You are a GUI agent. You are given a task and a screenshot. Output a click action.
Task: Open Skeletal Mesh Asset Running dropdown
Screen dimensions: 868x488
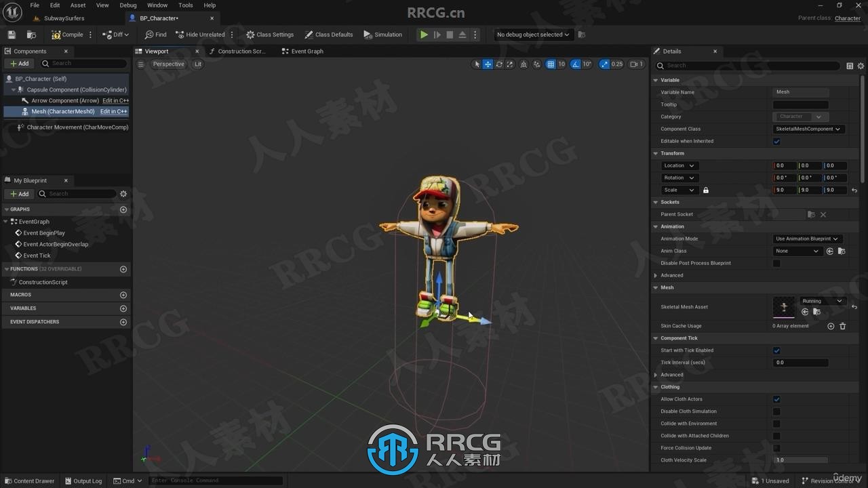pyautogui.click(x=822, y=301)
